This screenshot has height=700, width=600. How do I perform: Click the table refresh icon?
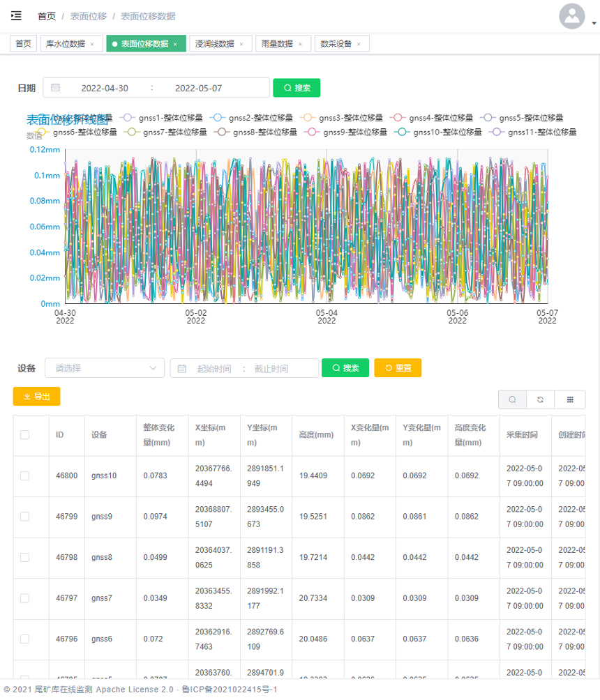541,400
